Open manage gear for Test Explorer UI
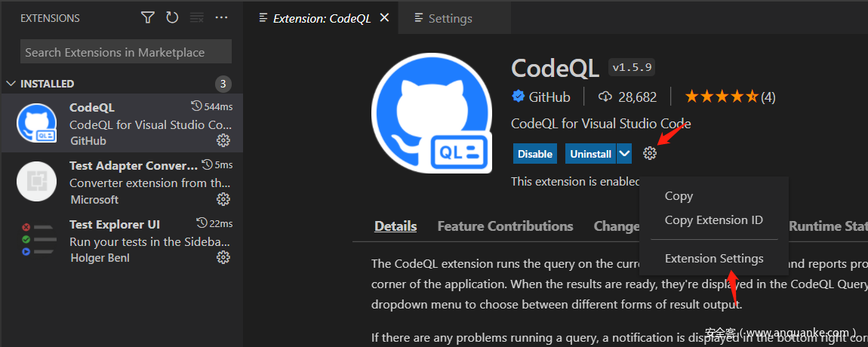The height and width of the screenshot is (347, 868). [x=223, y=256]
